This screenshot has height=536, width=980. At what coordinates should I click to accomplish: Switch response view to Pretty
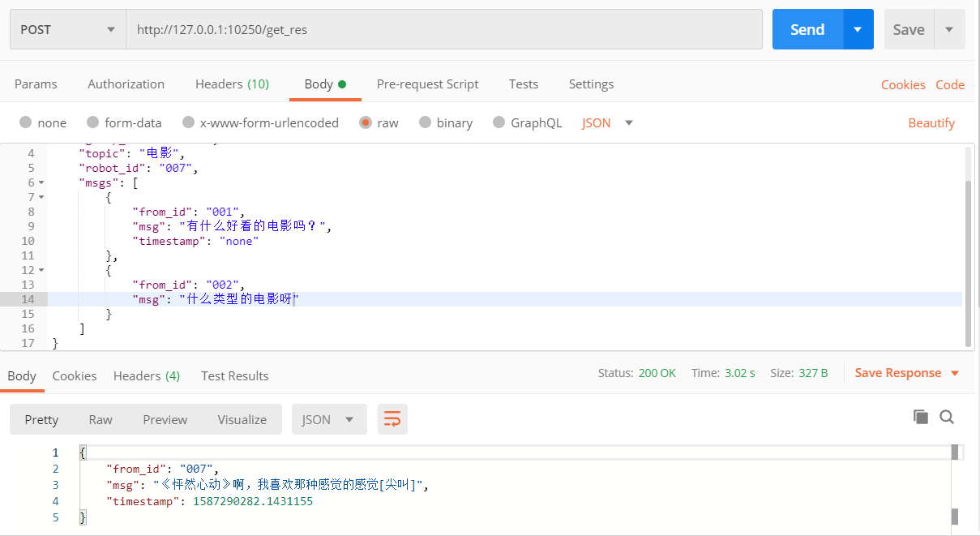point(41,419)
